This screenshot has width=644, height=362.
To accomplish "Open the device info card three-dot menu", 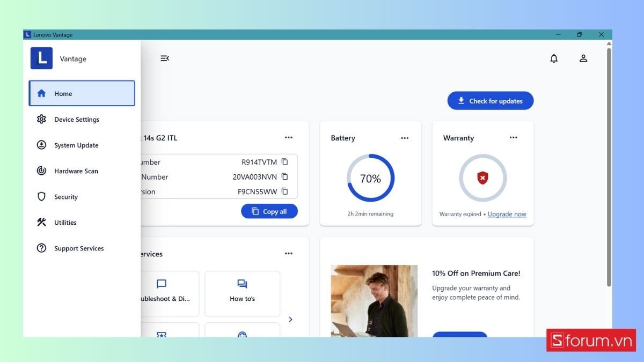I will tap(289, 138).
